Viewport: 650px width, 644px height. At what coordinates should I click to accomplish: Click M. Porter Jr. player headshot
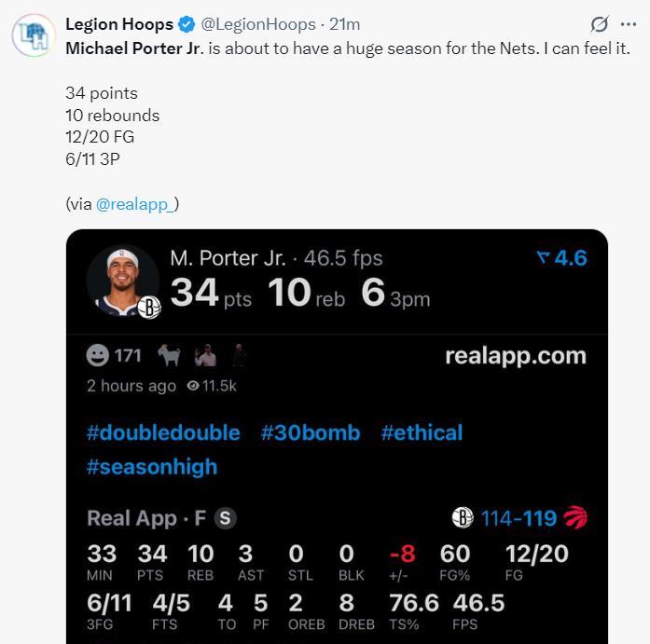(x=122, y=280)
